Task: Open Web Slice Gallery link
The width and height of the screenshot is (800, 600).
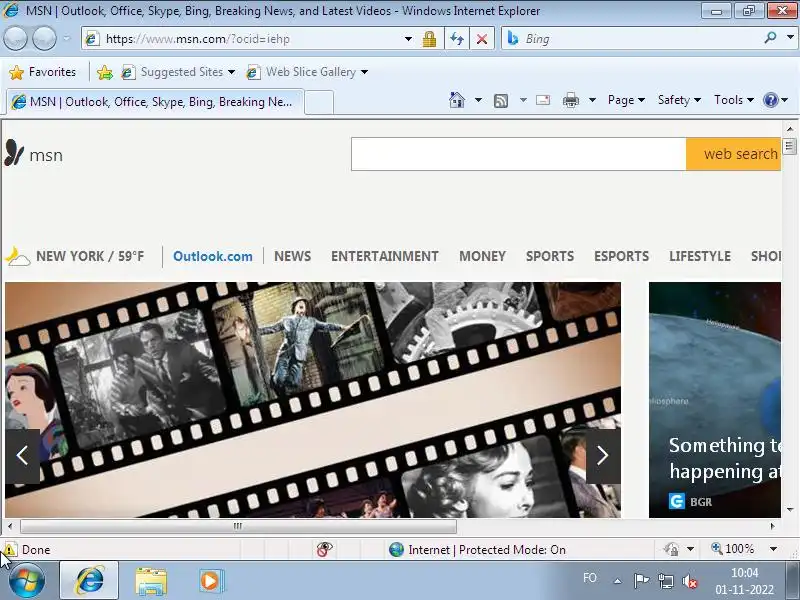Action: [307, 72]
